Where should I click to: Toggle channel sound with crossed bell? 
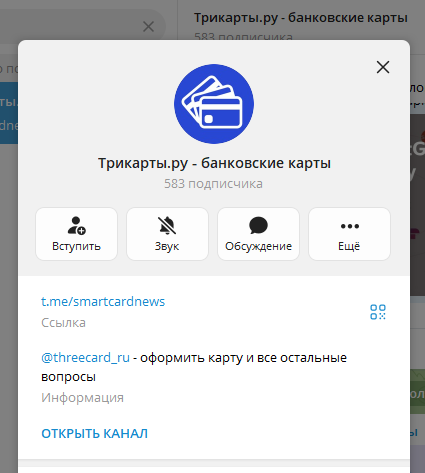[167, 234]
